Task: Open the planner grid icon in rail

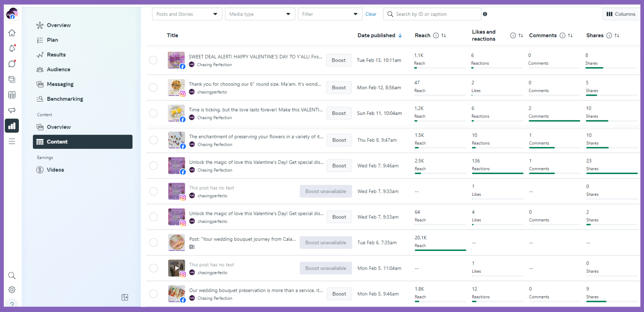Action: pyautogui.click(x=12, y=95)
